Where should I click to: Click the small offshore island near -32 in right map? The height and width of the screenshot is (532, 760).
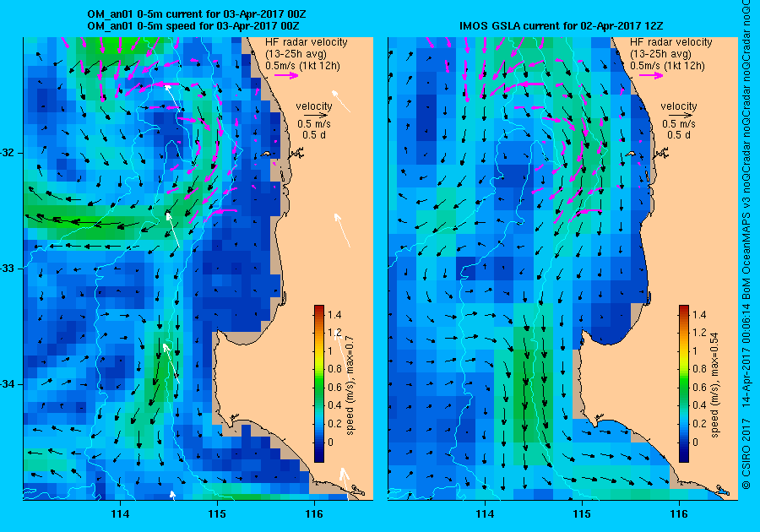coord(631,154)
